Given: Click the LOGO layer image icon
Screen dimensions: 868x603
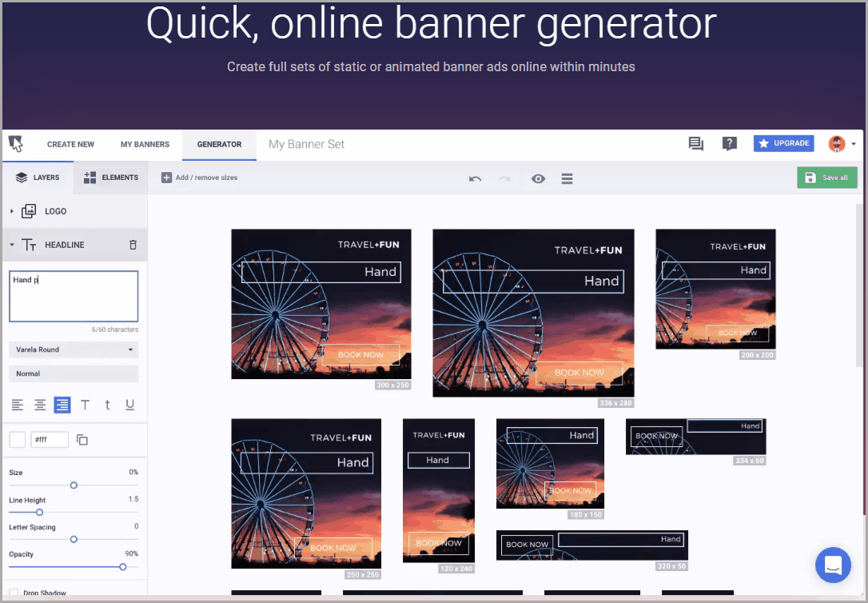Looking at the screenshot, I should pyautogui.click(x=29, y=211).
